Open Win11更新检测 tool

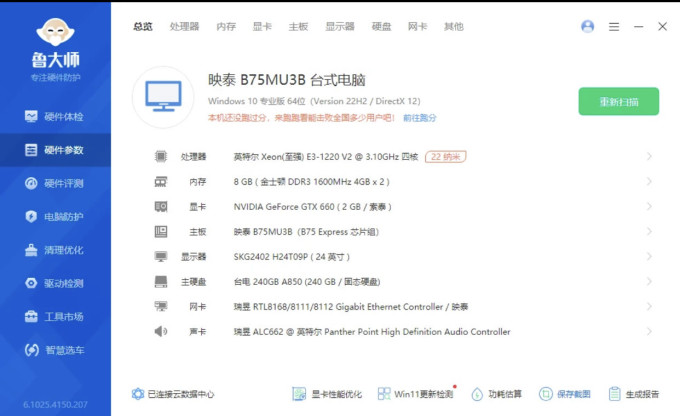415,394
